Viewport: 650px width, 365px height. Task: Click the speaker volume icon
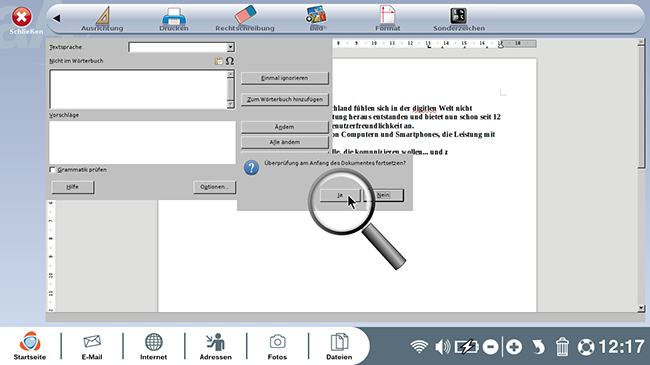(442, 347)
